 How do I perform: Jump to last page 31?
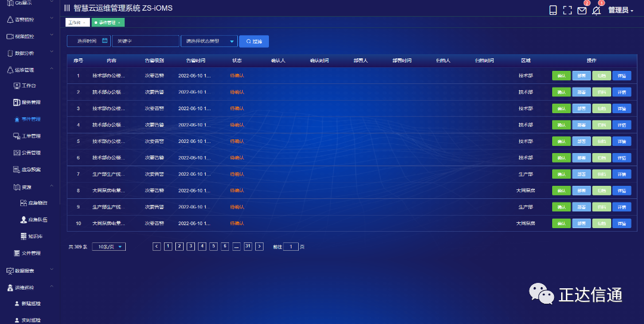(247, 247)
